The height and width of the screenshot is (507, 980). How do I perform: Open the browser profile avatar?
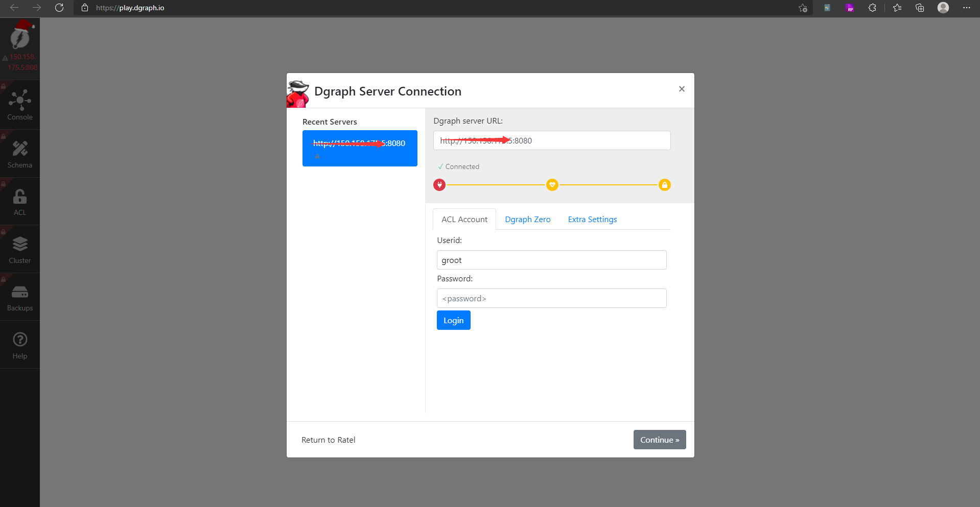point(943,8)
